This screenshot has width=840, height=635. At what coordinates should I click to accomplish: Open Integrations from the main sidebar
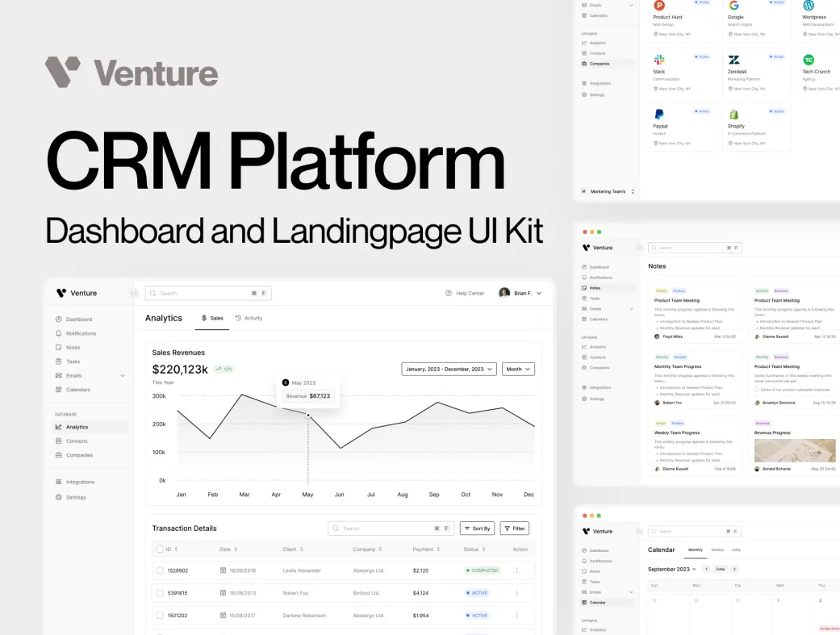(58, 482)
